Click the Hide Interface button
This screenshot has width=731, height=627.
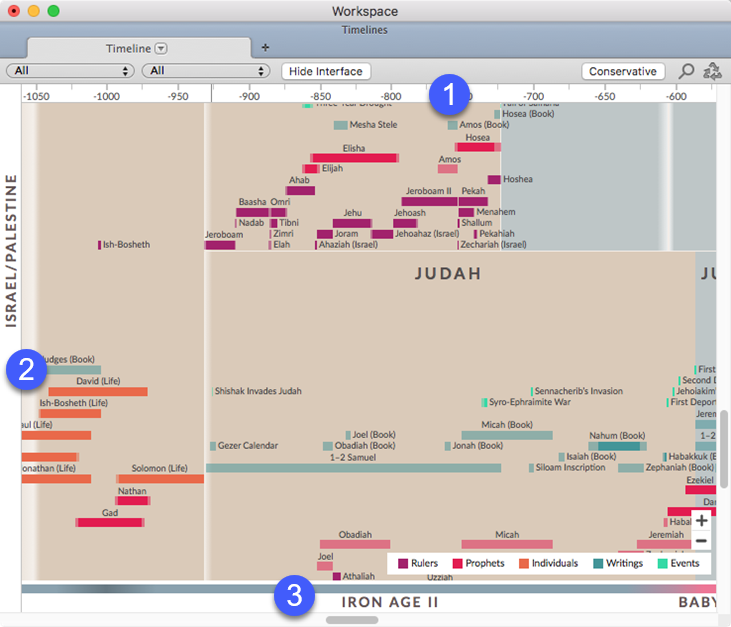pyautogui.click(x=326, y=71)
